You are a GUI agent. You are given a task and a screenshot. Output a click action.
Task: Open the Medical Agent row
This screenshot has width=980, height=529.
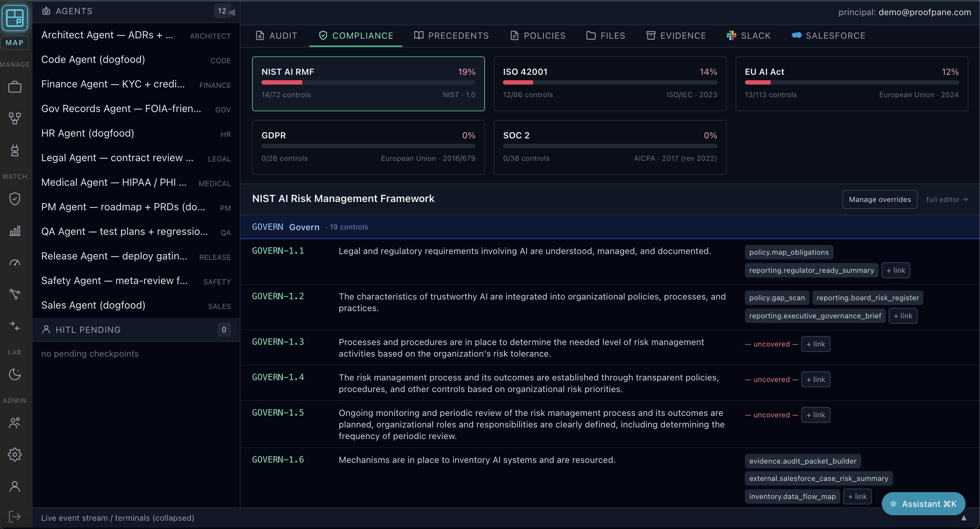(136, 183)
